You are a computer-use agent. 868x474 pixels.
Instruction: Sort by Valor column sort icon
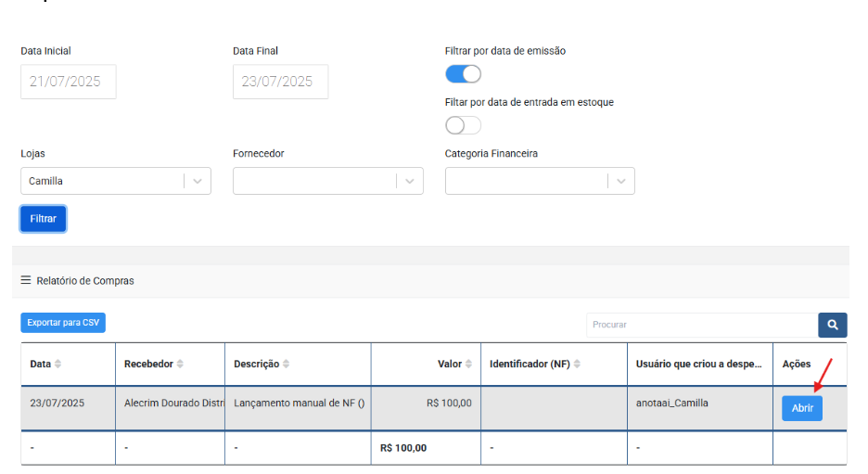[469, 365]
